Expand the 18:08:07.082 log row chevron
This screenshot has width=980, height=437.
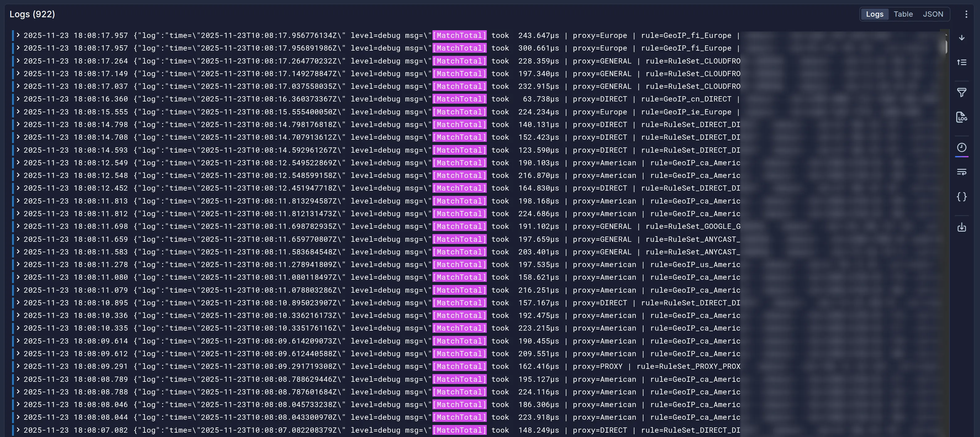(18, 430)
